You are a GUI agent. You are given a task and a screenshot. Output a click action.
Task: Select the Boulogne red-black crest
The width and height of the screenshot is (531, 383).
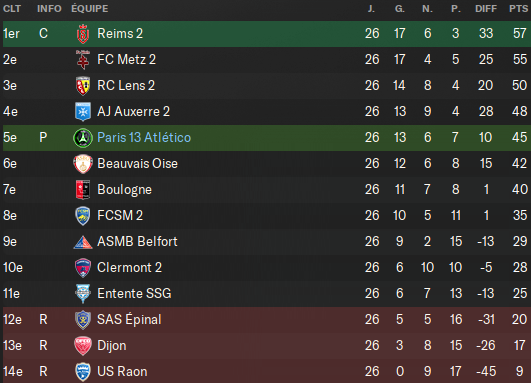pos(83,190)
